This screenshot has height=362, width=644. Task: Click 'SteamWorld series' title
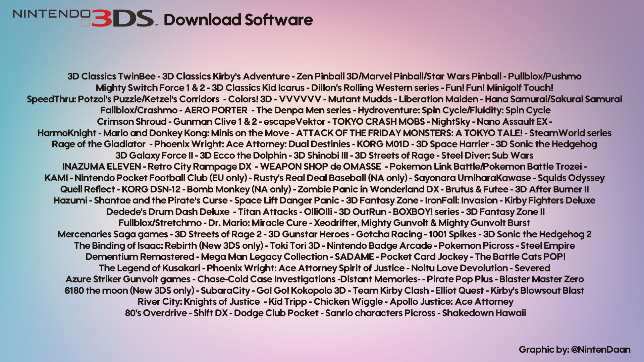pos(571,133)
